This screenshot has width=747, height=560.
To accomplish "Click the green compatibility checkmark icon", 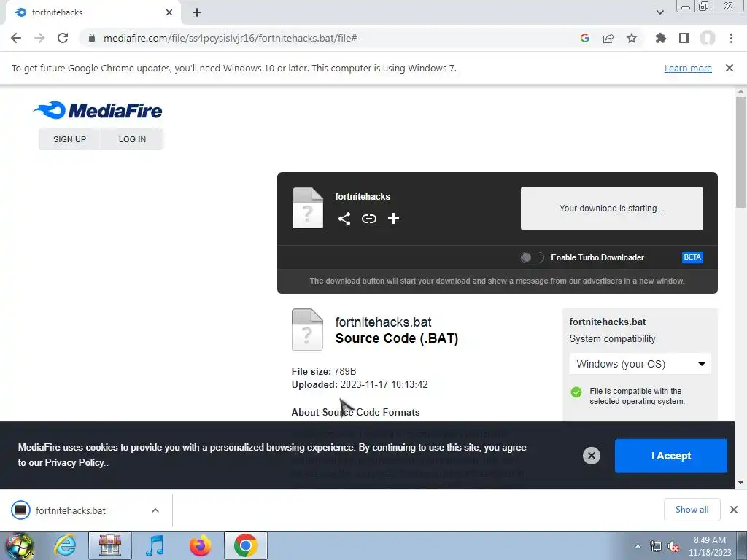I will coord(576,392).
